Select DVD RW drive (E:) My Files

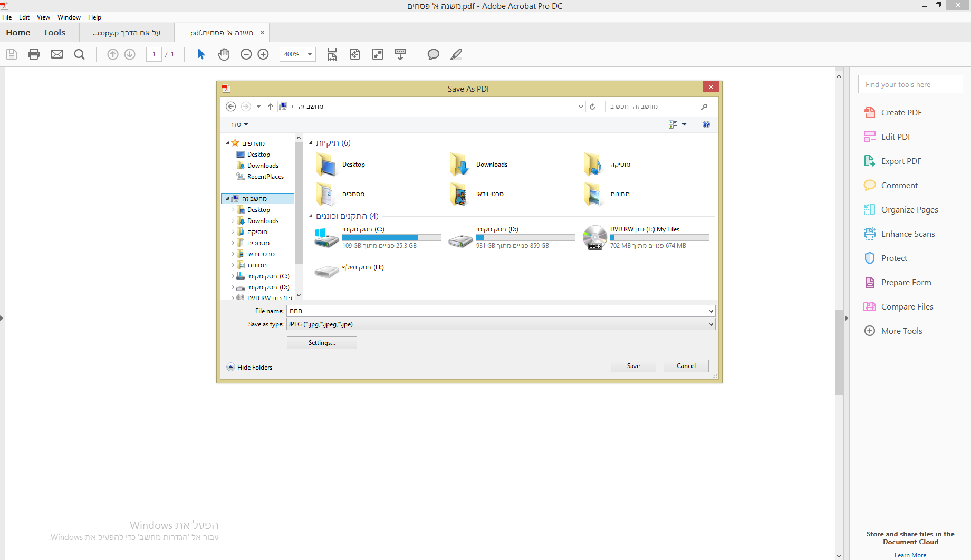[647, 238]
